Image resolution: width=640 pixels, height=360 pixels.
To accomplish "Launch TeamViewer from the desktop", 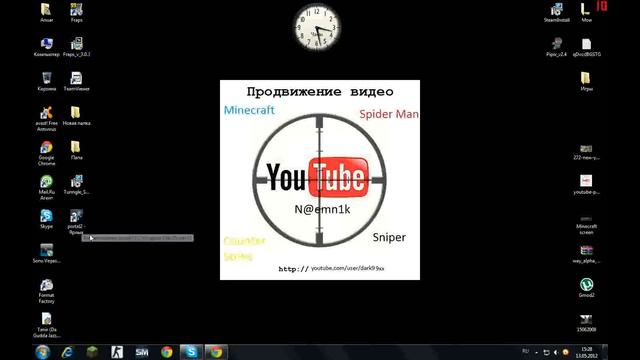I will (x=76, y=81).
